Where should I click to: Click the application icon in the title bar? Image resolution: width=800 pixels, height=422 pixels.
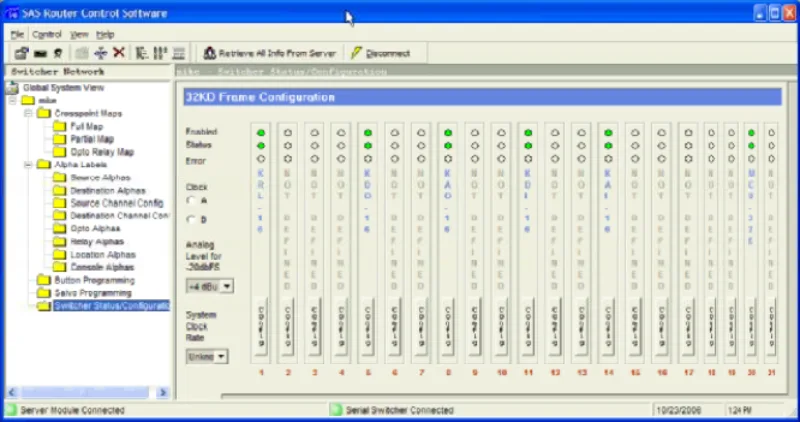click(12, 13)
